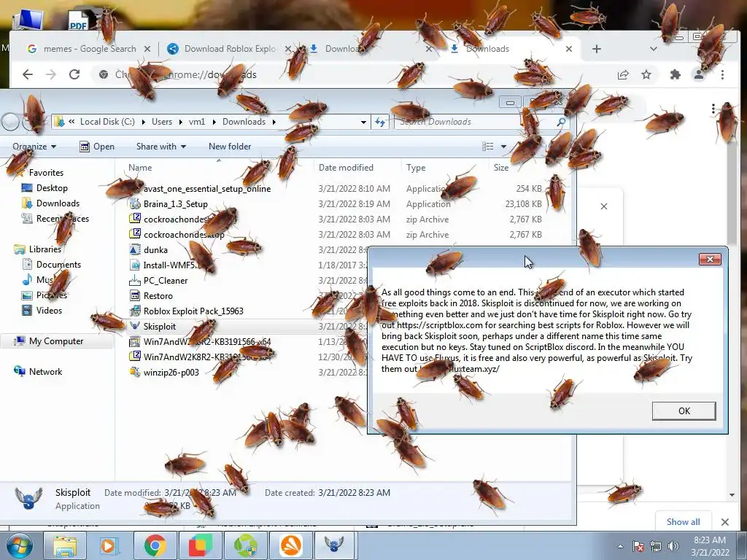Screen dimensions: 747x560
Task: Open the Skisploit taskbar icon
Action: [334, 545]
